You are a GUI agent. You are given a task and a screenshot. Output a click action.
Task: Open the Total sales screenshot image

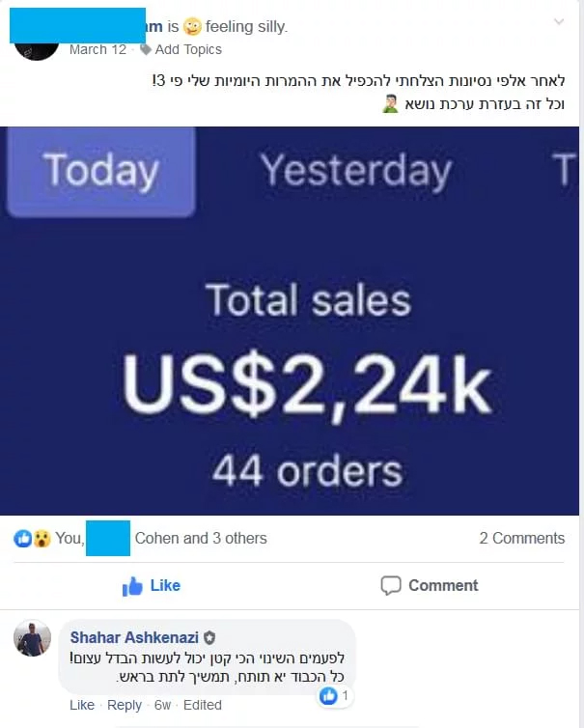[290, 321]
